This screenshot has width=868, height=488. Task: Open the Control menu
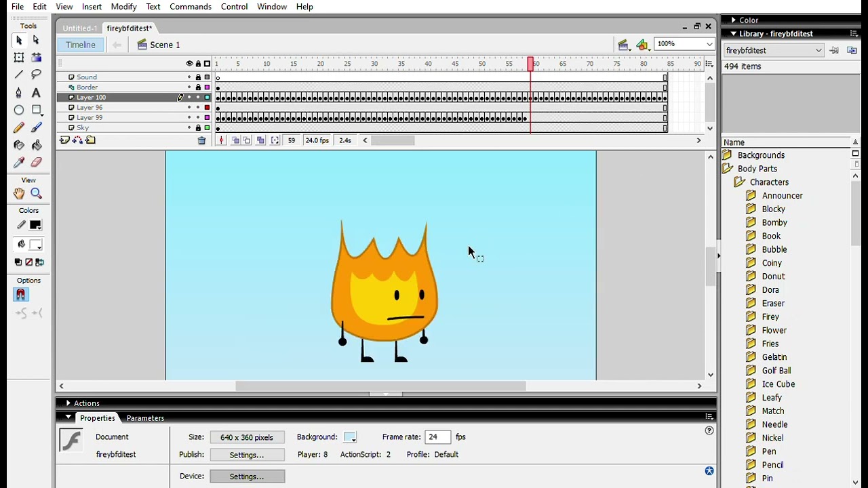click(234, 7)
